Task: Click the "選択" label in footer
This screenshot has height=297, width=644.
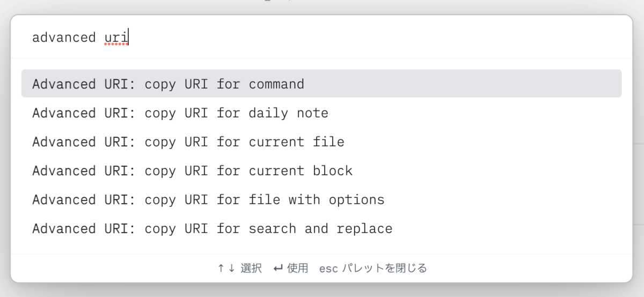Action: [x=251, y=268]
